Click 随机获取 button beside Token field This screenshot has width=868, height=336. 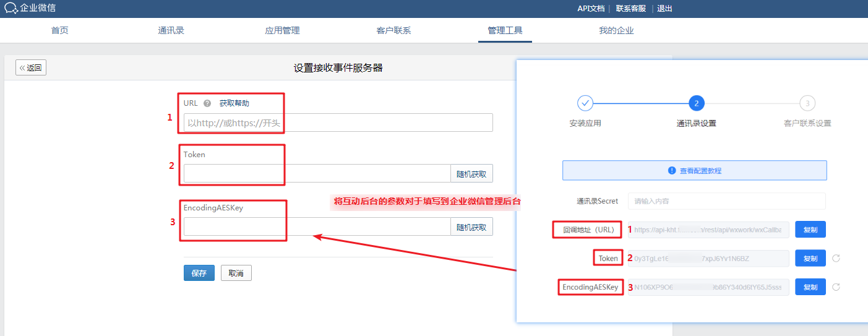[471, 173]
